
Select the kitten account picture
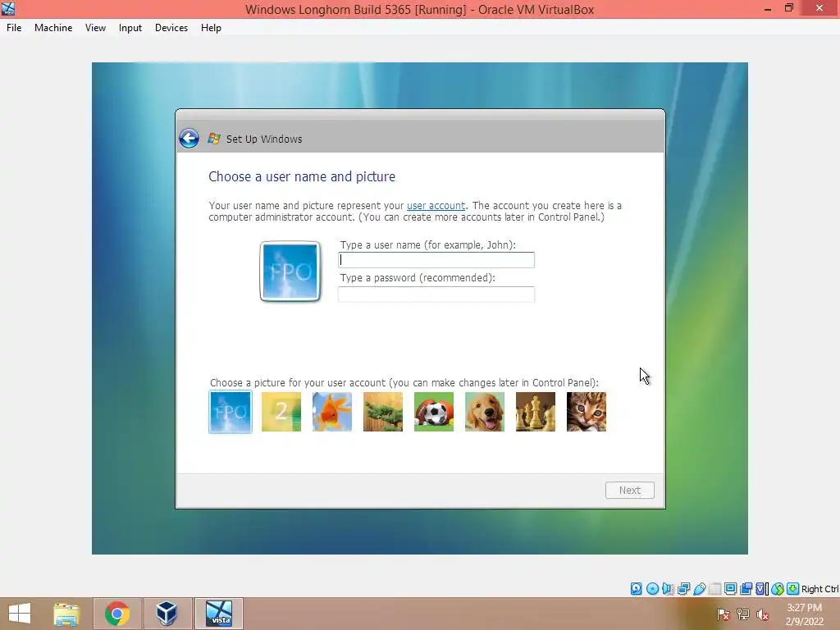click(x=587, y=412)
